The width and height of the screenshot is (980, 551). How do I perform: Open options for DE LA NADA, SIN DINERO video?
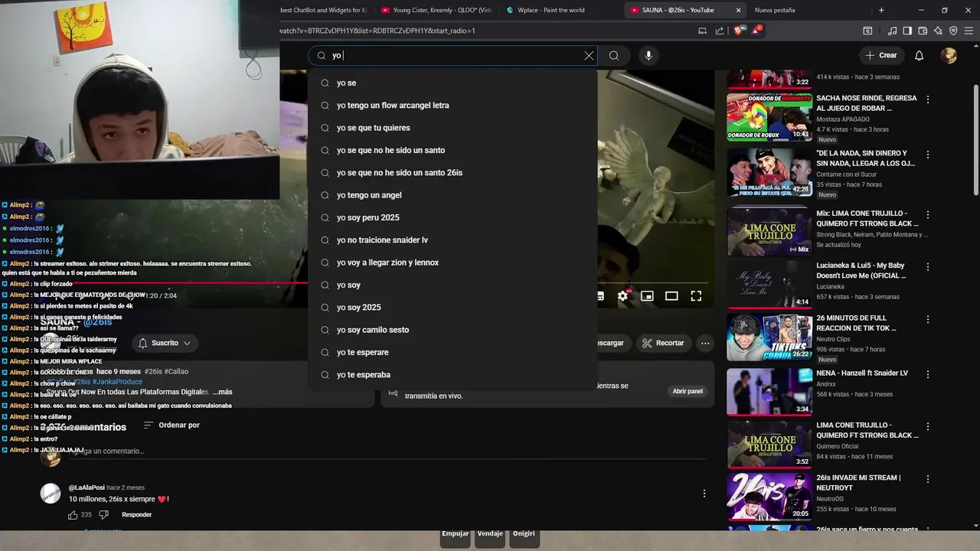(928, 155)
